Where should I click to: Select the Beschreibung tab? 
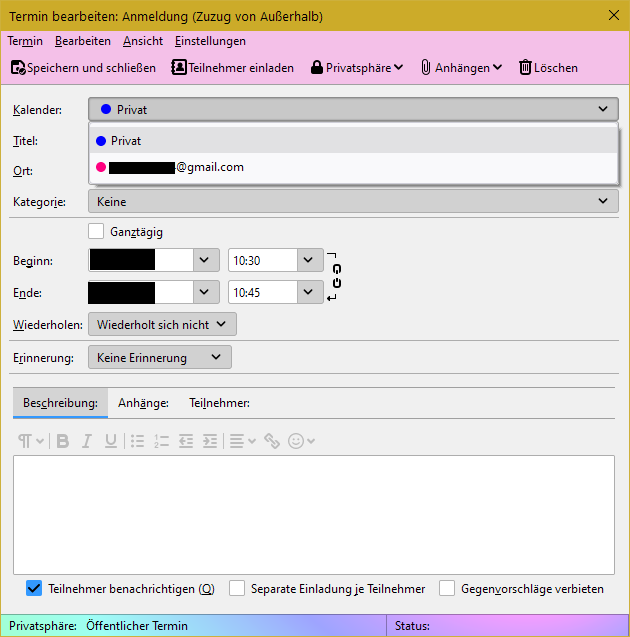click(x=61, y=403)
